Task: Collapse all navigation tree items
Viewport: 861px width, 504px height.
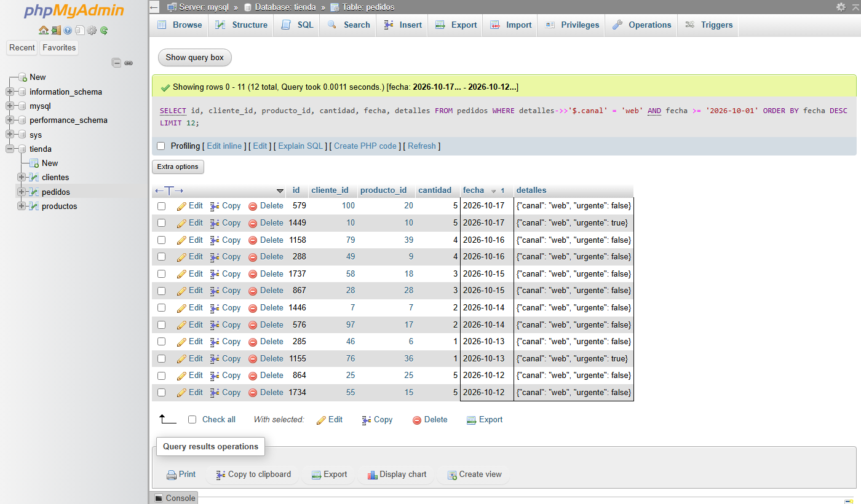Action: (x=116, y=63)
